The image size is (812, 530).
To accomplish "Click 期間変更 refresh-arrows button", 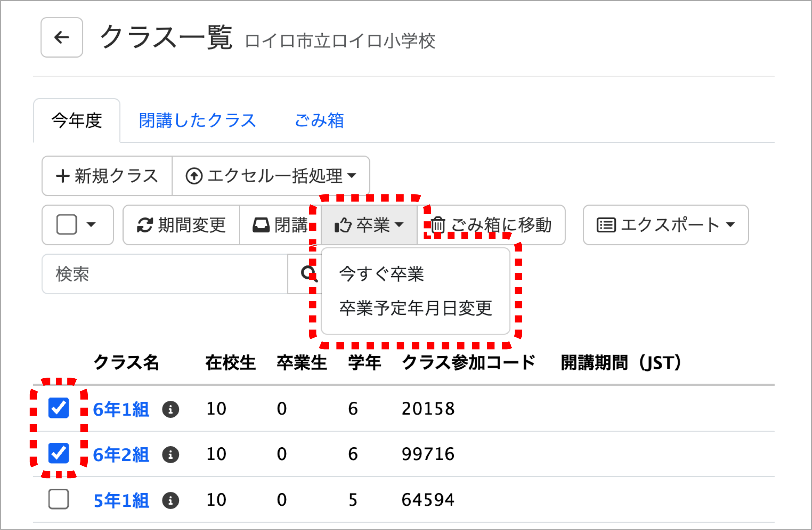I will 181,225.
